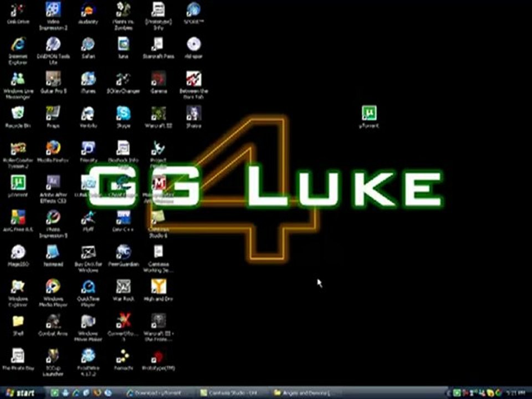Launch Skype from the desktop
The image size is (532, 399).
click(x=123, y=117)
